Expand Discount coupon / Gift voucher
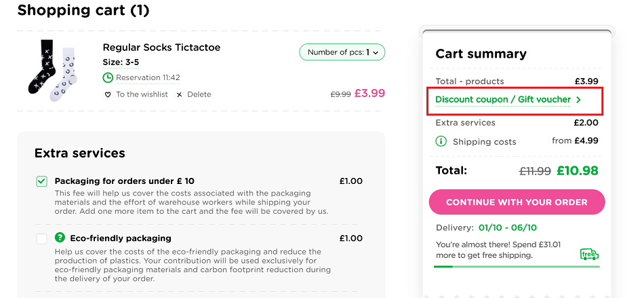 click(508, 100)
